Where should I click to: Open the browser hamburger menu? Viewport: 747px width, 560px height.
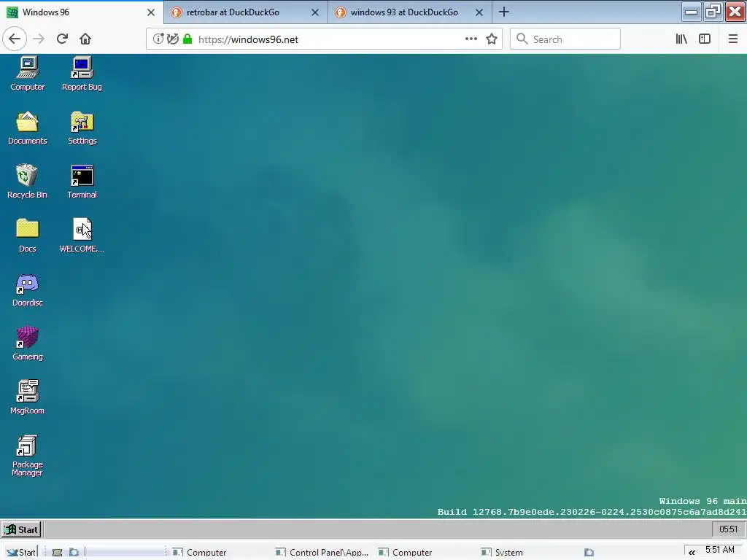(x=733, y=39)
